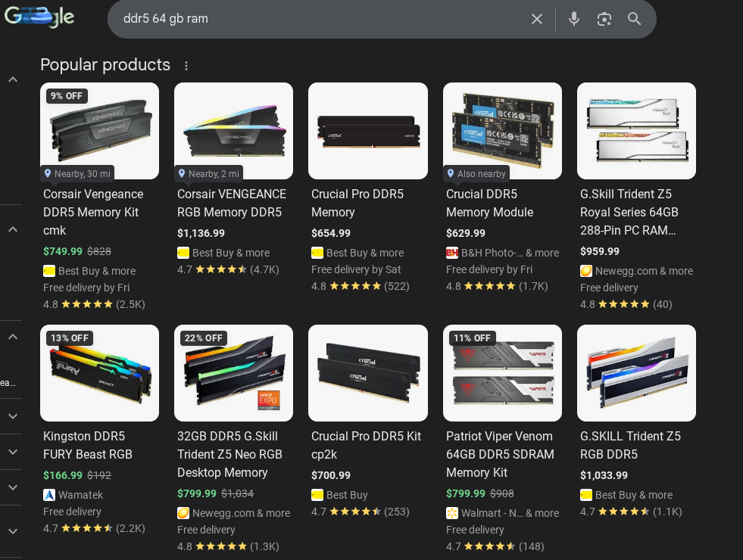743x560 pixels.
Task: Open Crucial Pro DDR5 Memory title
Action: click(x=357, y=203)
